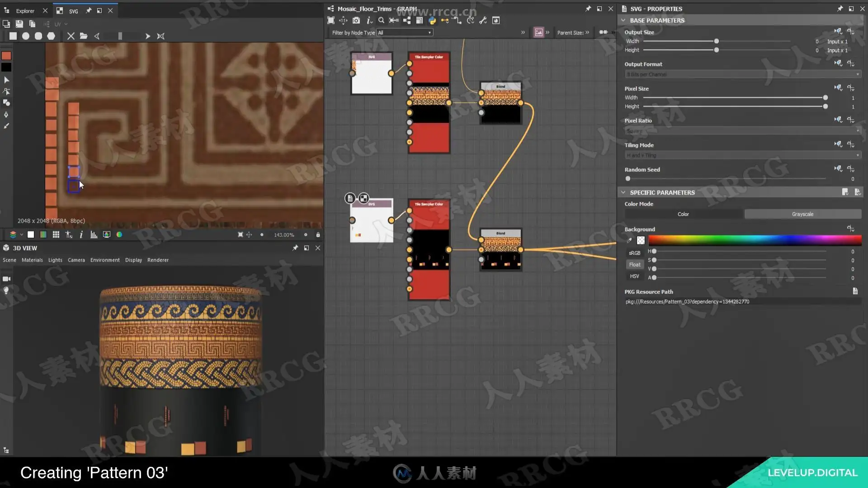
Task: Select the arrow selection tool
Action: coord(6,80)
